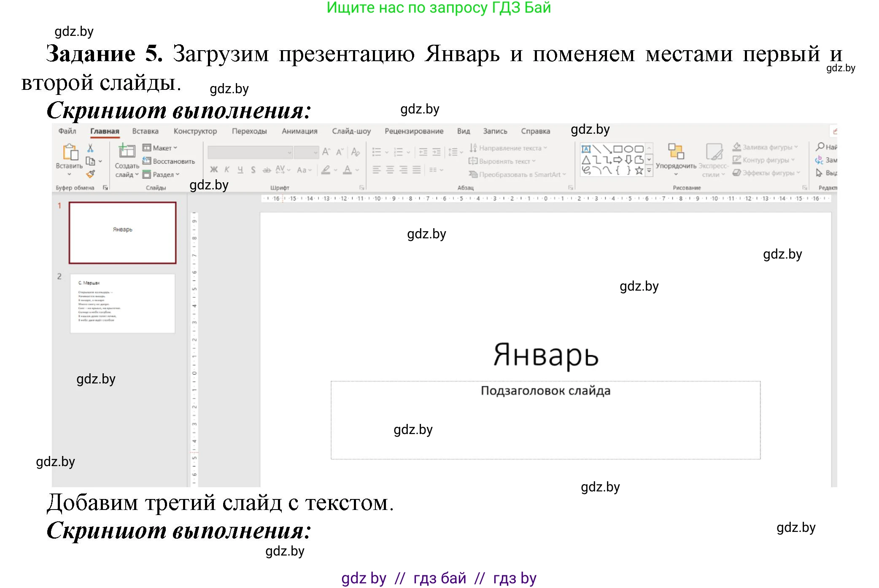Open the Конструктор ribbon tab
The image size is (879, 588).
(195, 131)
